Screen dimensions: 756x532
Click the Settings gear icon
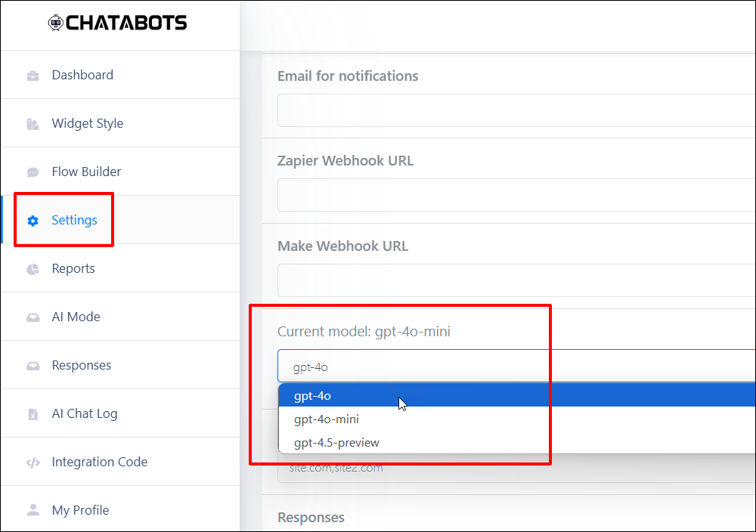click(x=33, y=221)
